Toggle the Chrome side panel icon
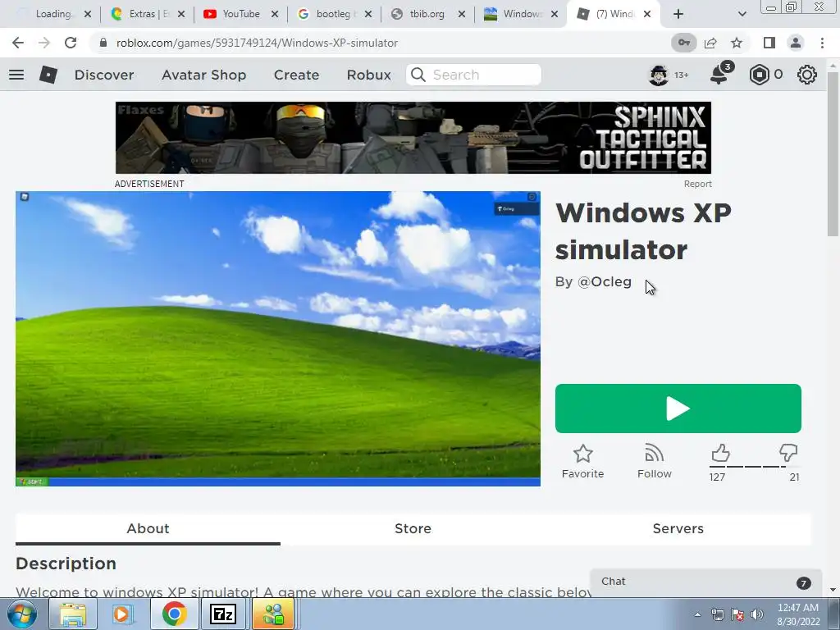This screenshot has width=840, height=630. coord(769,43)
